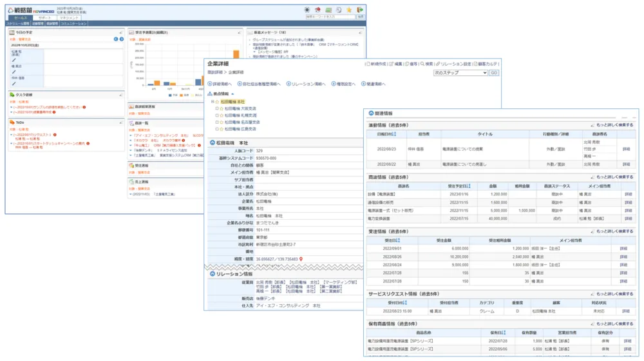Collapse the 関連情報 section
This screenshot has width=644, height=361.
click(x=371, y=113)
